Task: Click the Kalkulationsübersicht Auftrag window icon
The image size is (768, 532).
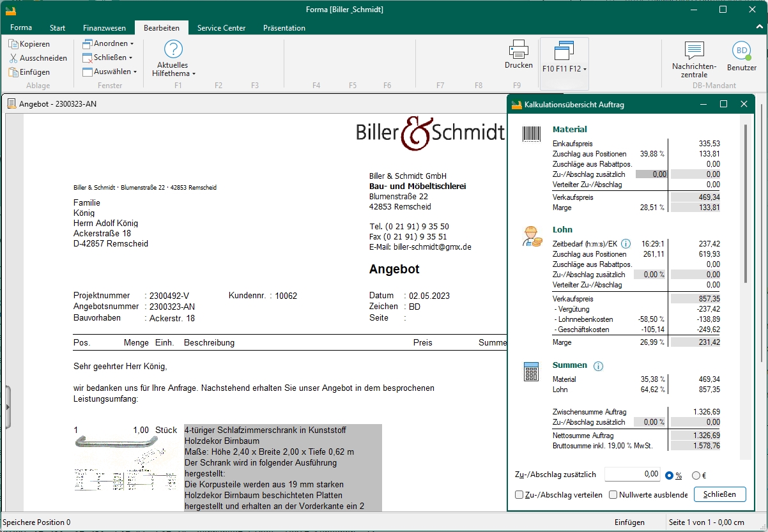Action: (x=516, y=104)
